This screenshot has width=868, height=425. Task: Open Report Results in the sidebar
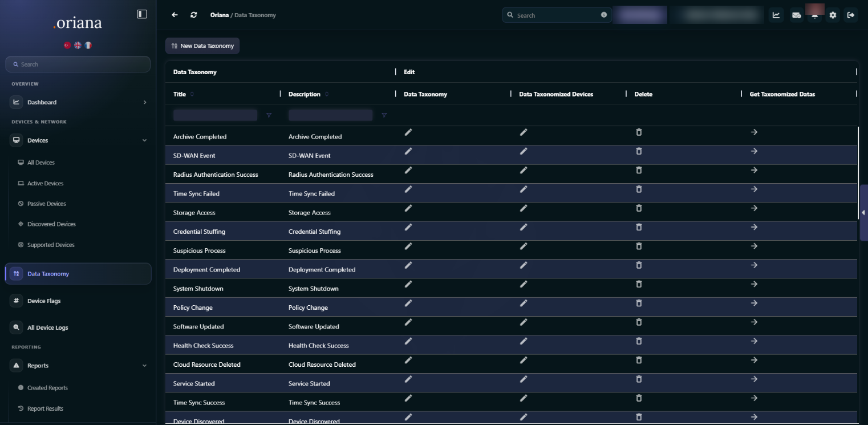click(x=45, y=408)
